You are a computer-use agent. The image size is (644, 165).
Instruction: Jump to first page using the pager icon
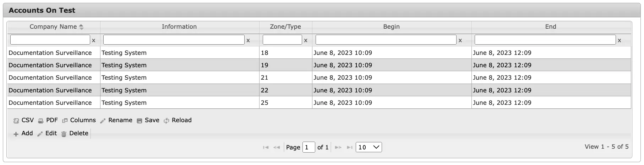pyautogui.click(x=266, y=147)
